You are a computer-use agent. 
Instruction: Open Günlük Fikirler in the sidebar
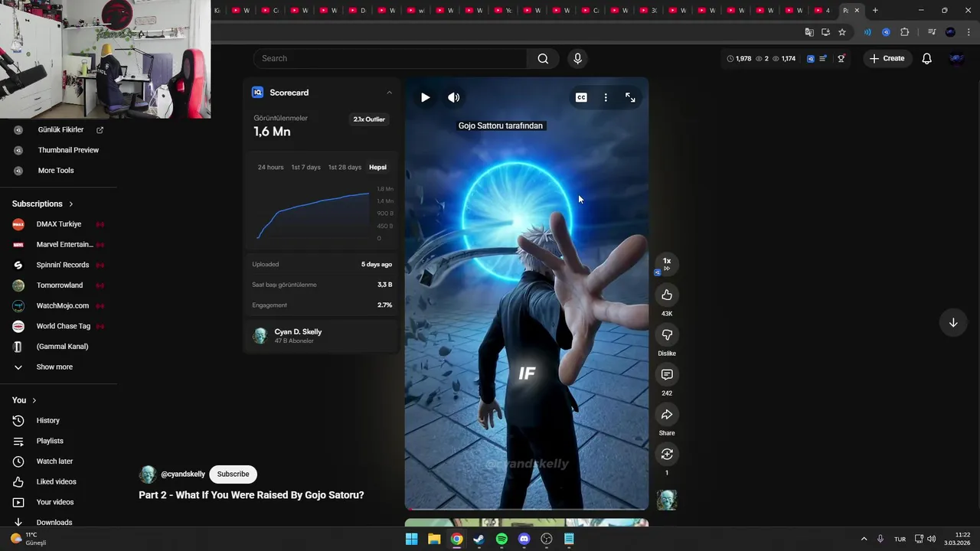click(60, 129)
